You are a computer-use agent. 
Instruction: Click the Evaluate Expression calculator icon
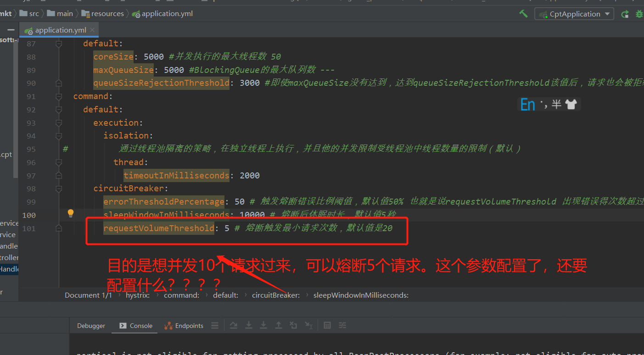(x=327, y=325)
